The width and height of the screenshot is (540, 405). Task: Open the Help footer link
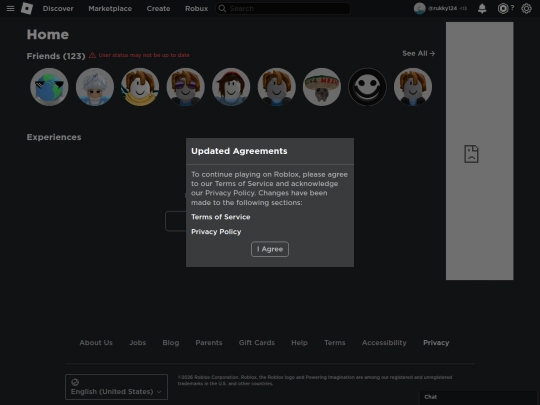(x=299, y=343)
